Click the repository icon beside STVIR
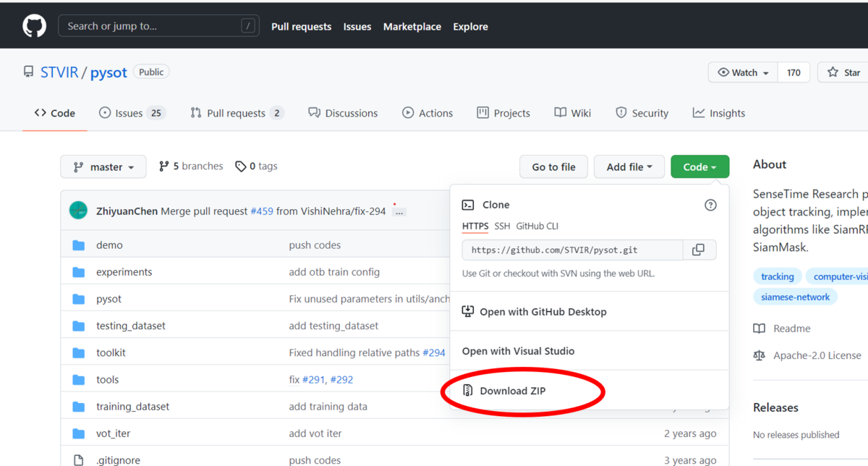Screen dimensions: 868x466 28,72
